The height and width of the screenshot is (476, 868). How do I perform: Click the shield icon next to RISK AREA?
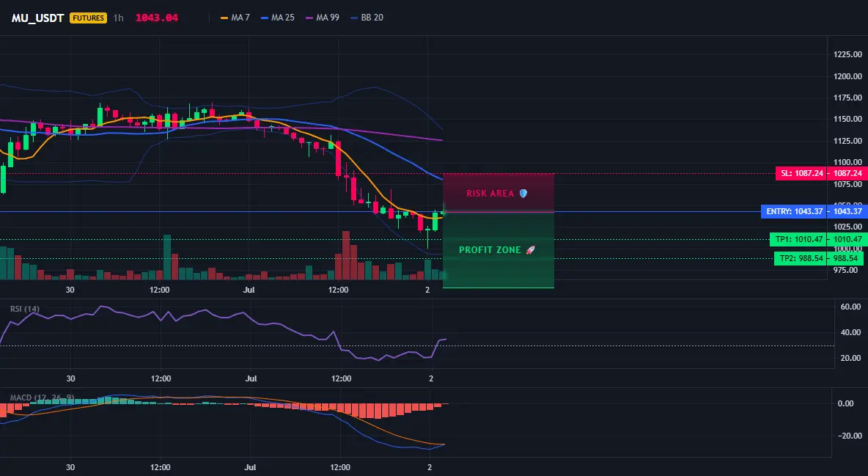pyautogui.click(x=523, y=194)
